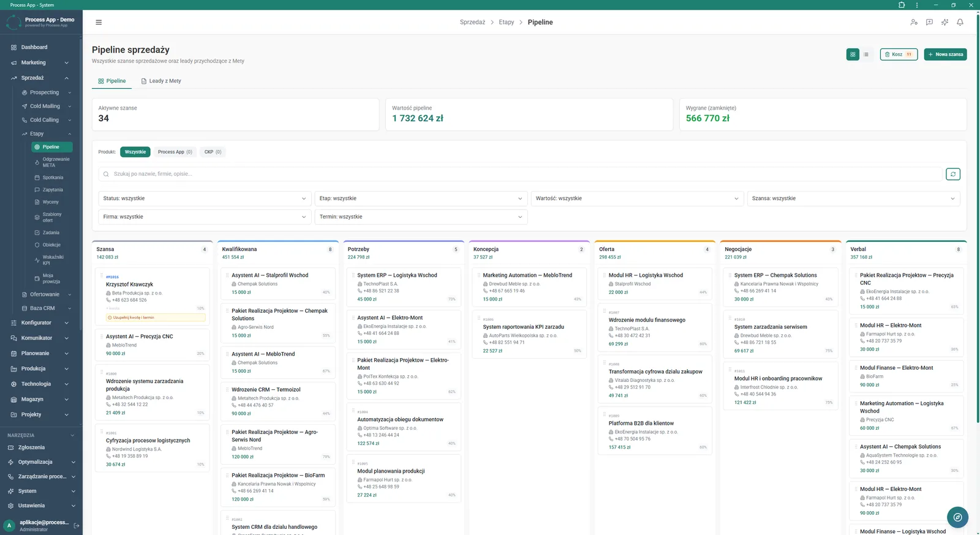Filter by Process App product chip
The width and height of the screenshot is (980, 535).
(175, 152)
